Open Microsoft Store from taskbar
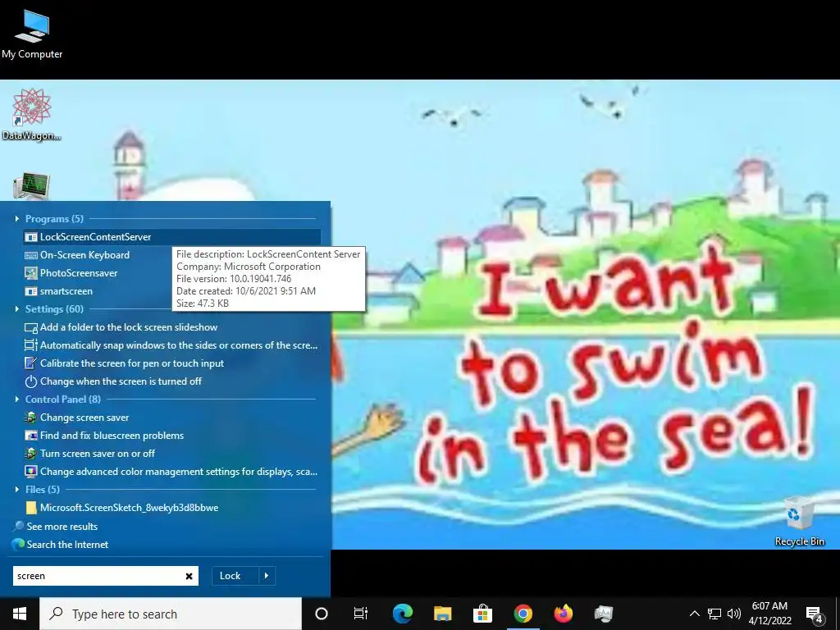840x630 pixels. point(482,614)
